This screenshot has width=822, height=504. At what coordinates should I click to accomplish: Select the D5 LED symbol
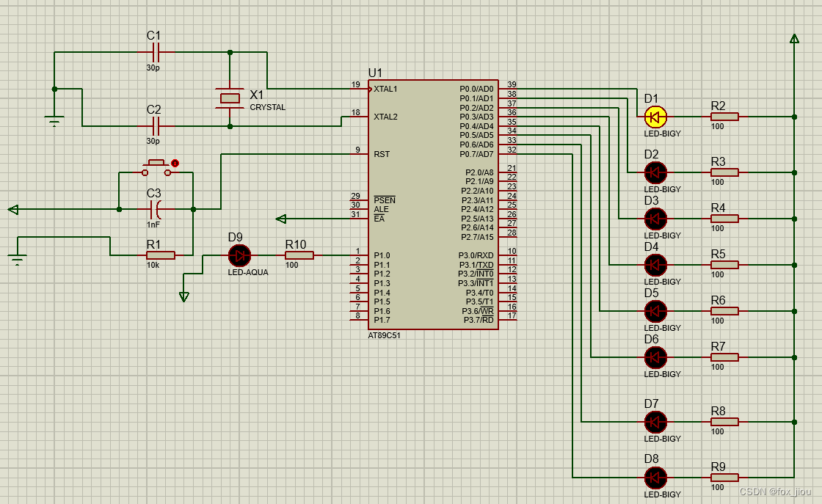pos(655,311)
